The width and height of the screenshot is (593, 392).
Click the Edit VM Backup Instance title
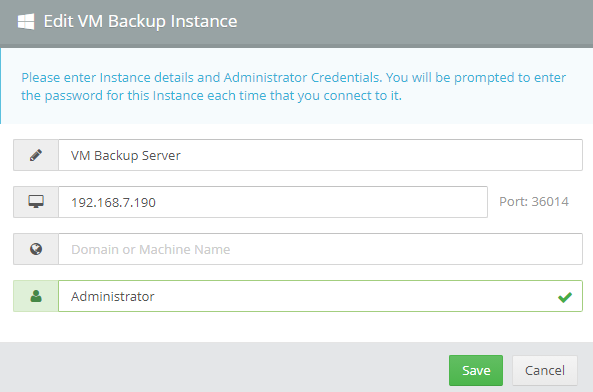coord(140,21)
